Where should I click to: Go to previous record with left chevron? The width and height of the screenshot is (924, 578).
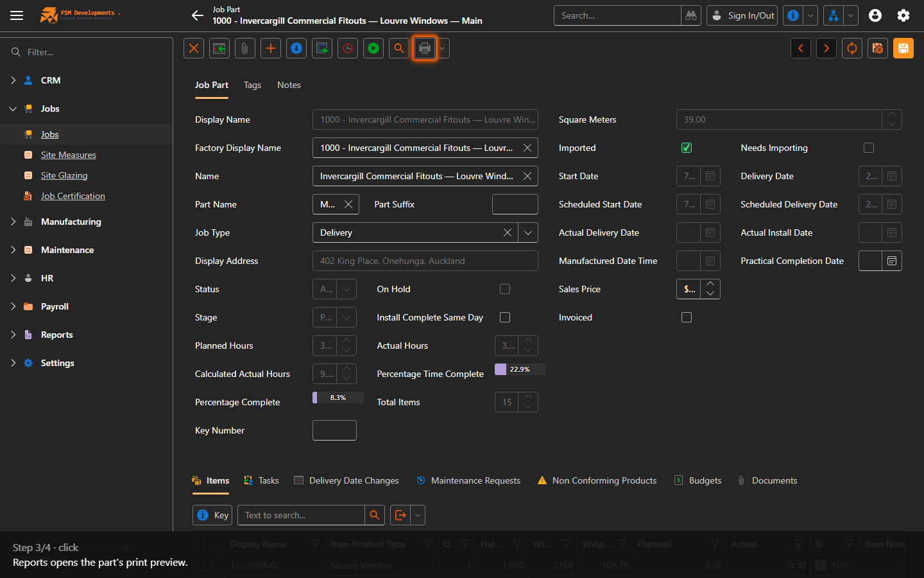pyautogui.click(x=801, y=48)
